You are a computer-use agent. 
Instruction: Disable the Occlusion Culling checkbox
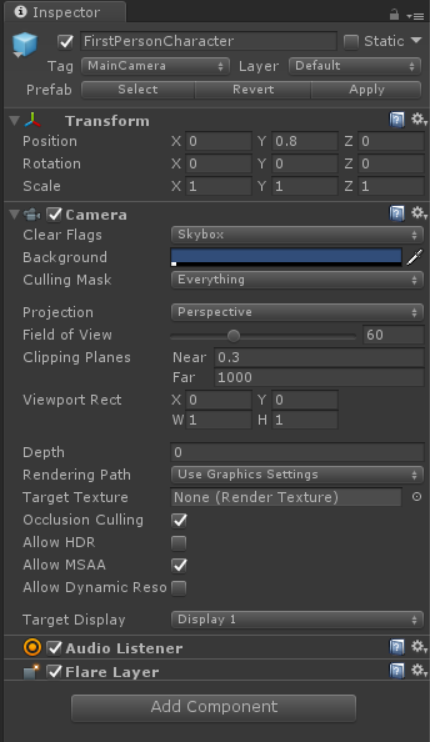click(x=179, y=520)
